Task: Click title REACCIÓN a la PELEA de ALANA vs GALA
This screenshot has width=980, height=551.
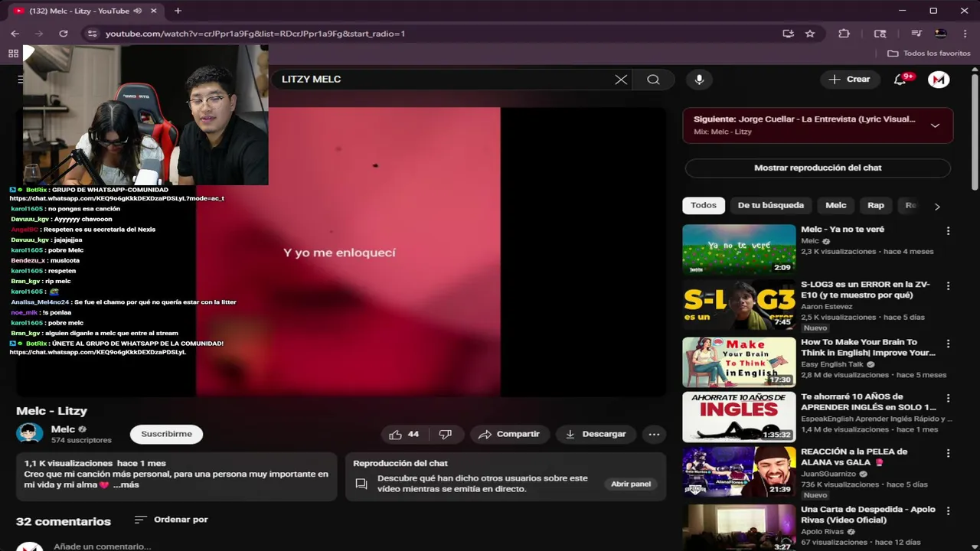Action: point(854,457)
